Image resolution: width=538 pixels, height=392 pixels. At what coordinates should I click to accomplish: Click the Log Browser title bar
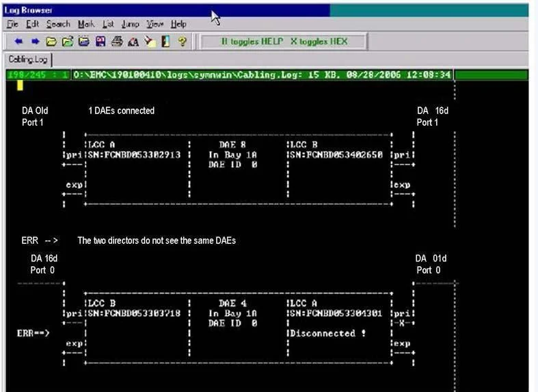coord(265,10)
